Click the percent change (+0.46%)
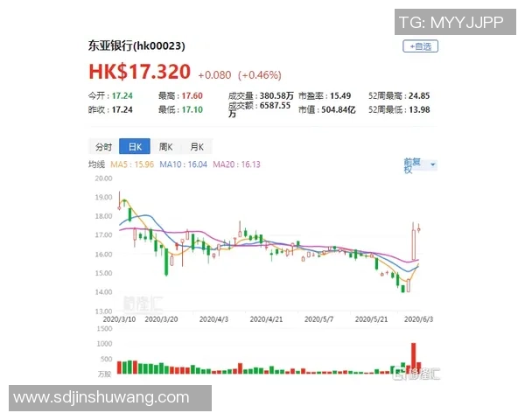The image size is (525, 420). (x=260, y=75)
